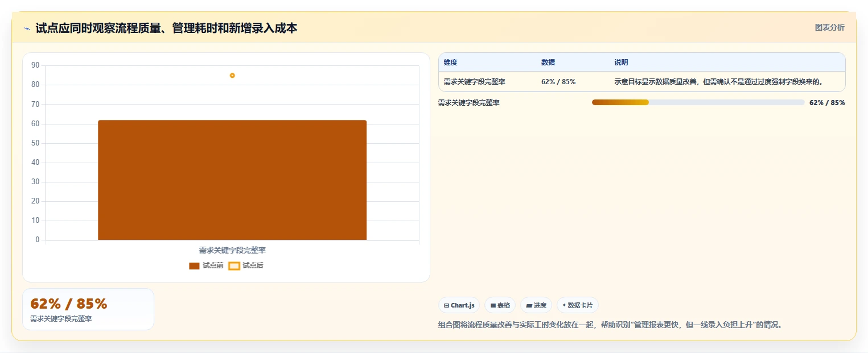Click the 图表分析 label in header
Viewport: 868px width, 353px height.
point(830,27)
